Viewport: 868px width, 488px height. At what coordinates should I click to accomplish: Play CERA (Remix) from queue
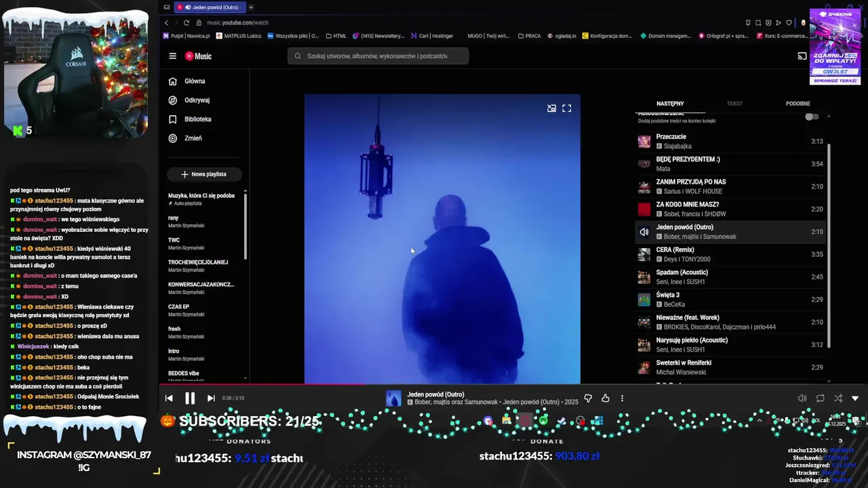pyautogui.click(x=730, y=254)
